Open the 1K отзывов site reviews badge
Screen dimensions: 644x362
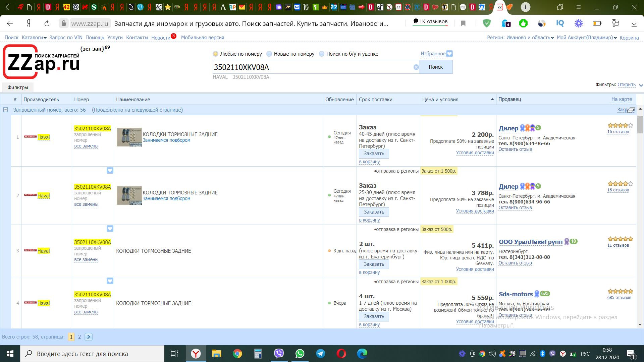click(x=430, y=21)
